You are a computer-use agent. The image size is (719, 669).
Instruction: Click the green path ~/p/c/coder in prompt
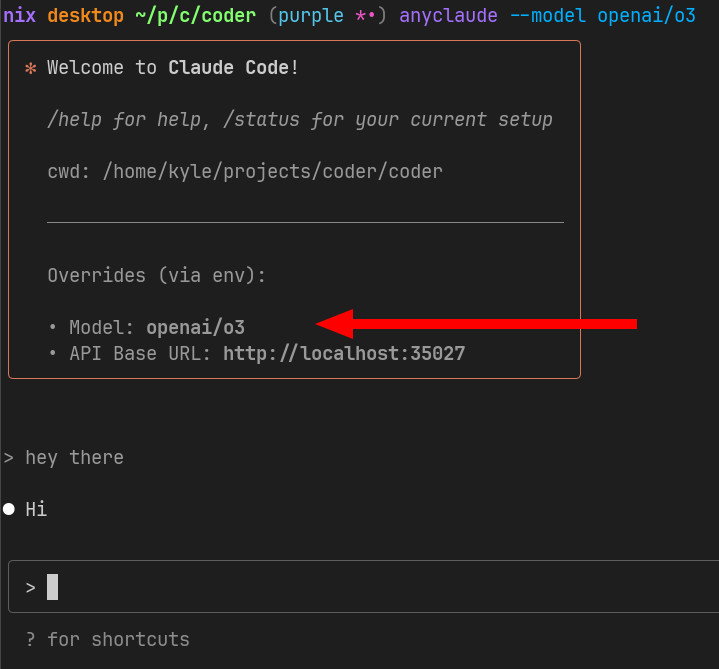pyautogui.click(x=195, y=16)
